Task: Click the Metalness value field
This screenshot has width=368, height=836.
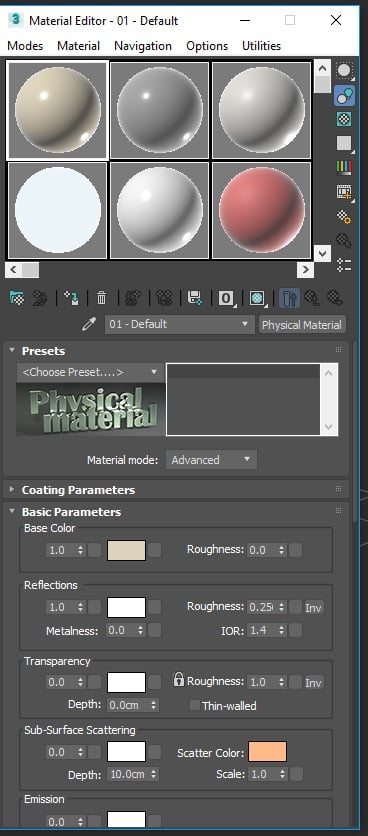Action: coord(121,630)
